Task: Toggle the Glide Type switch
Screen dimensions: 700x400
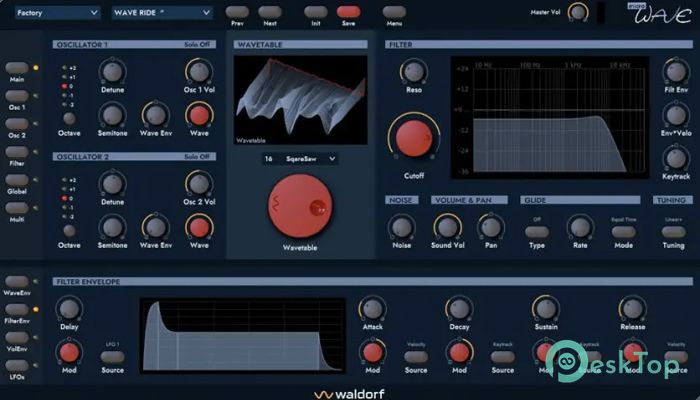Action: (x=537, y=232)
